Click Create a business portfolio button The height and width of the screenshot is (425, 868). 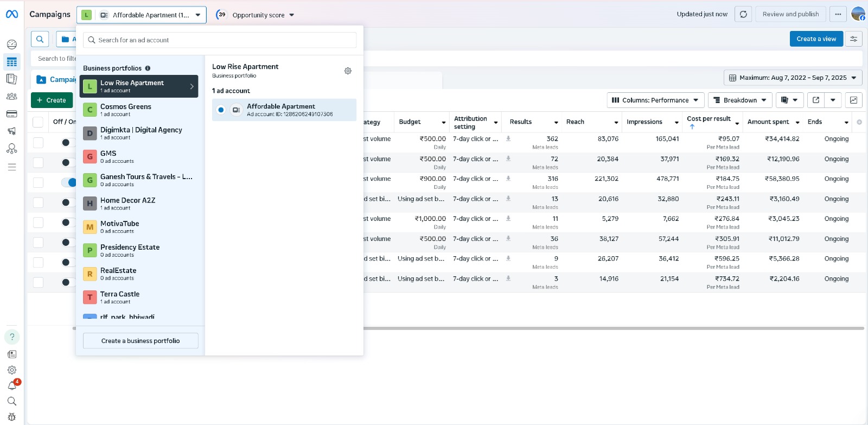141,341
